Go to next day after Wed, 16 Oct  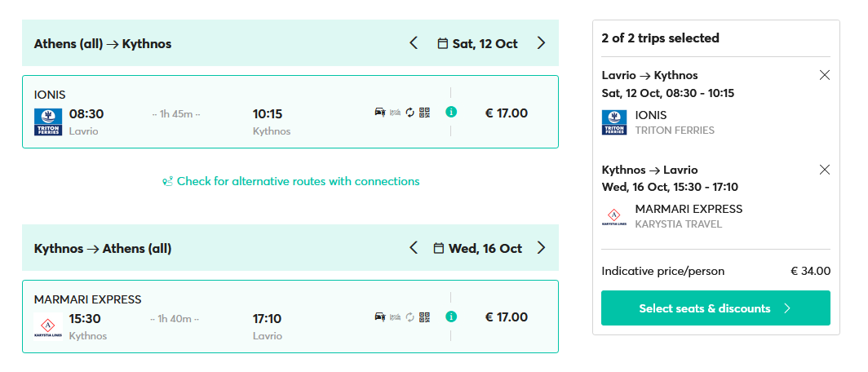(x=541, y=248)
